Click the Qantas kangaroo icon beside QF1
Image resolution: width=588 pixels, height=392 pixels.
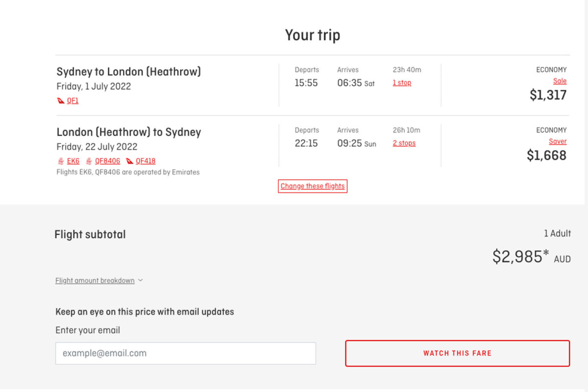click(61, 101)
